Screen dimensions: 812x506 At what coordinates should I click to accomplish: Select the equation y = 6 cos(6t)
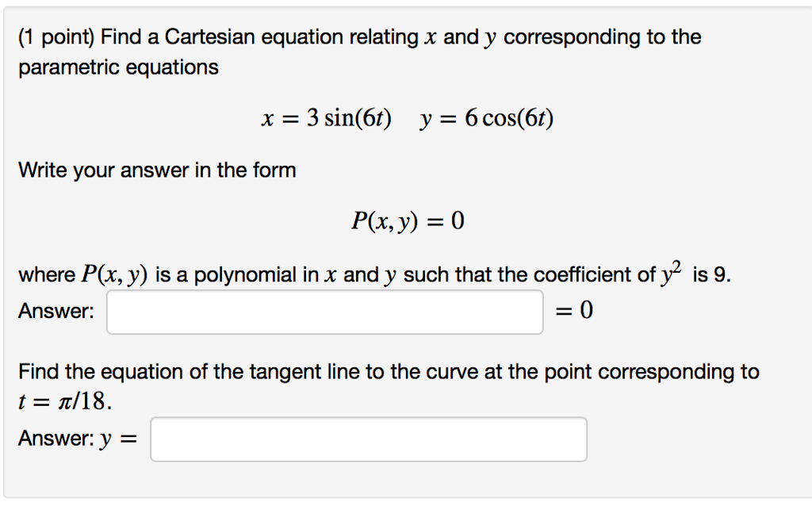488,119
